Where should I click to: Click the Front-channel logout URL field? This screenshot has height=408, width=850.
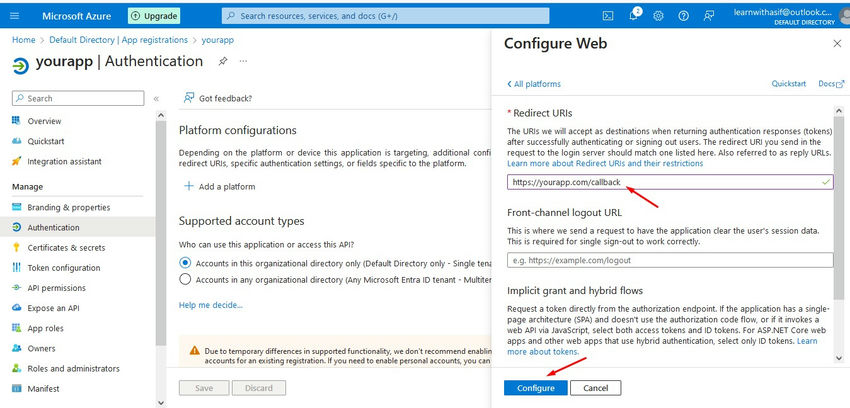click(x=669, y=260)
